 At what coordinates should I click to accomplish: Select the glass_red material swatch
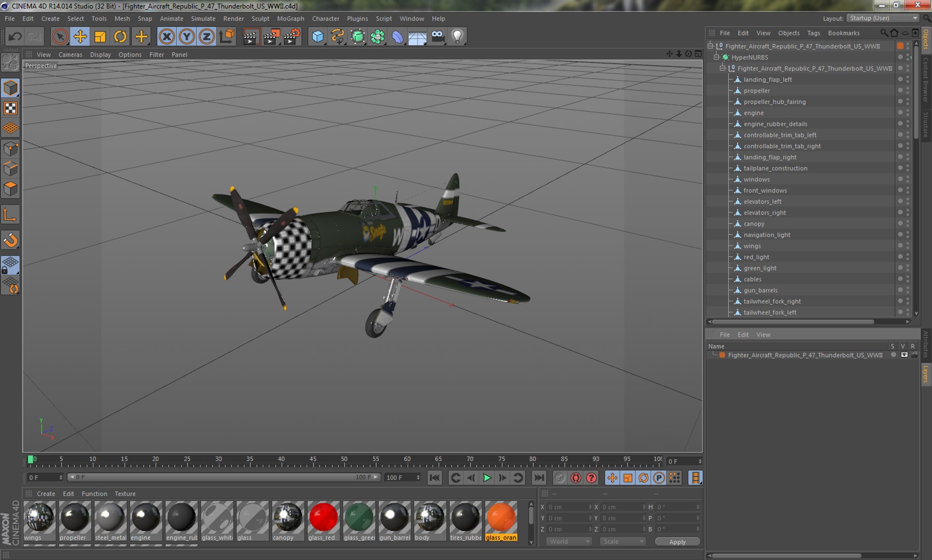pyautogui.click(x=323, y=521)
